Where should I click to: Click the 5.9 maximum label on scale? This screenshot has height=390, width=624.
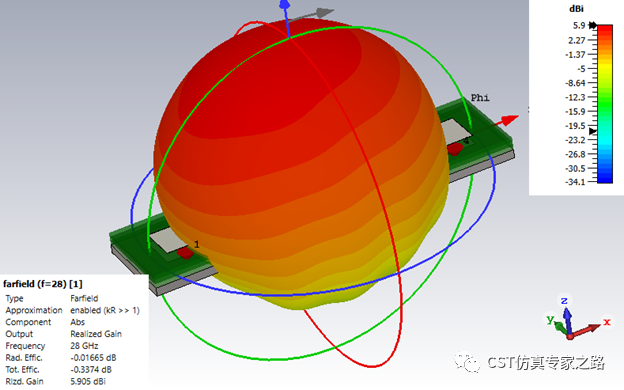tap(579, 25)
